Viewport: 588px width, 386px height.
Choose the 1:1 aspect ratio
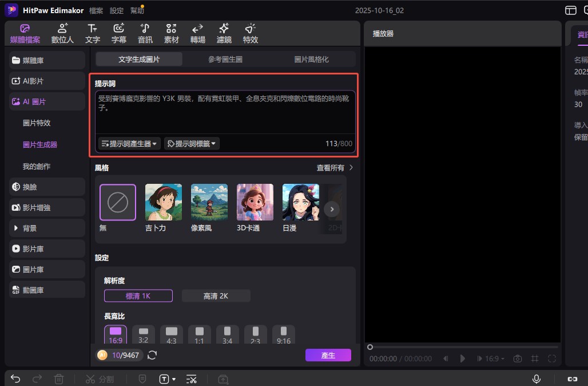(199, 334)
